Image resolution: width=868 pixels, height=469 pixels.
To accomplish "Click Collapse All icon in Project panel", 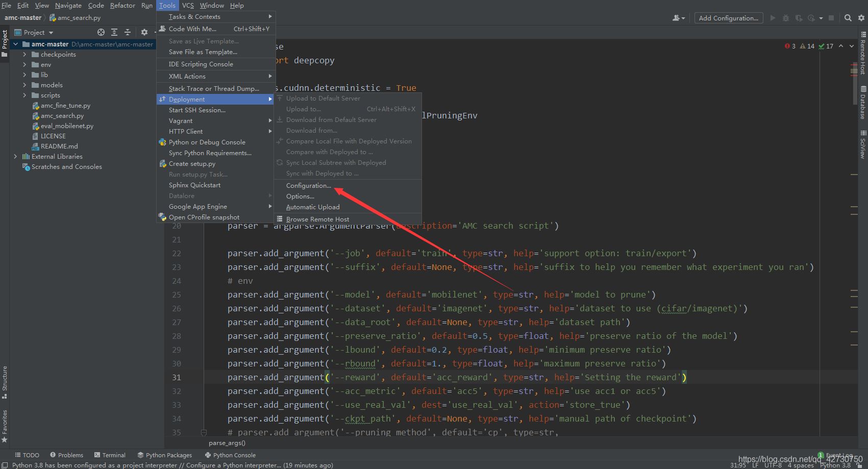I will (x=128, y=32).
